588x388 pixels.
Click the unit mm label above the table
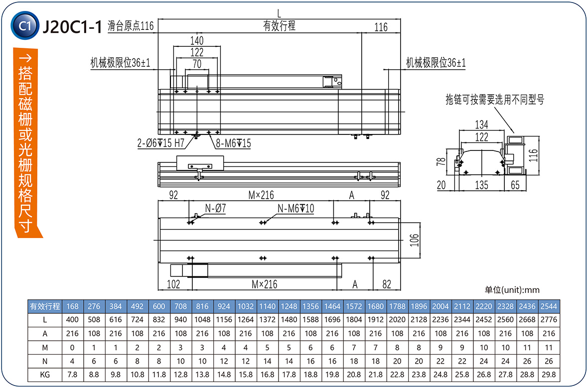tap(512, 290)
